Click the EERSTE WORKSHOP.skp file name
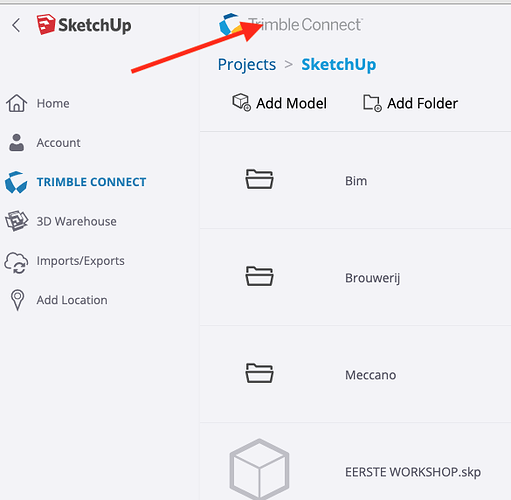Screen dimensions: 511x500 [x=413, y=472]
